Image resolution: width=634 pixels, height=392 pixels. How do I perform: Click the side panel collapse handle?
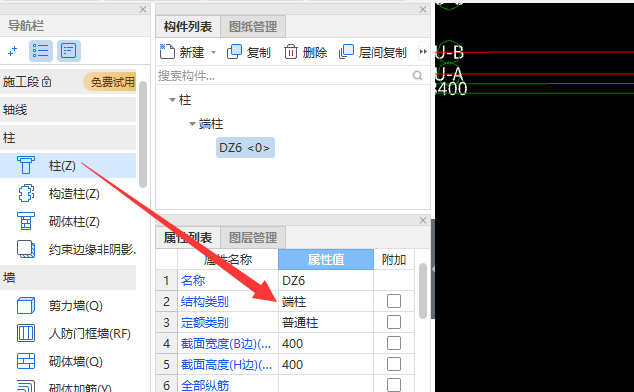(x=433, y=269)
